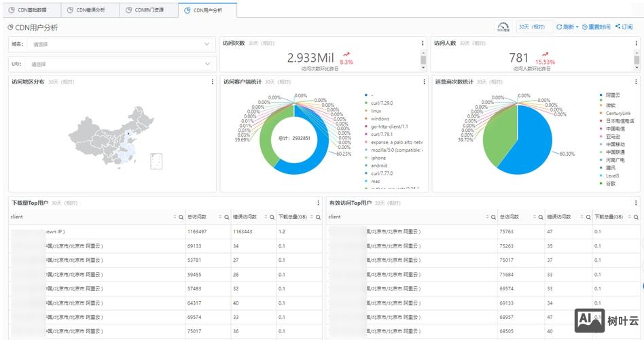
Task: Expand the 域名 domain dropdown
Action: tap(207, 44)
